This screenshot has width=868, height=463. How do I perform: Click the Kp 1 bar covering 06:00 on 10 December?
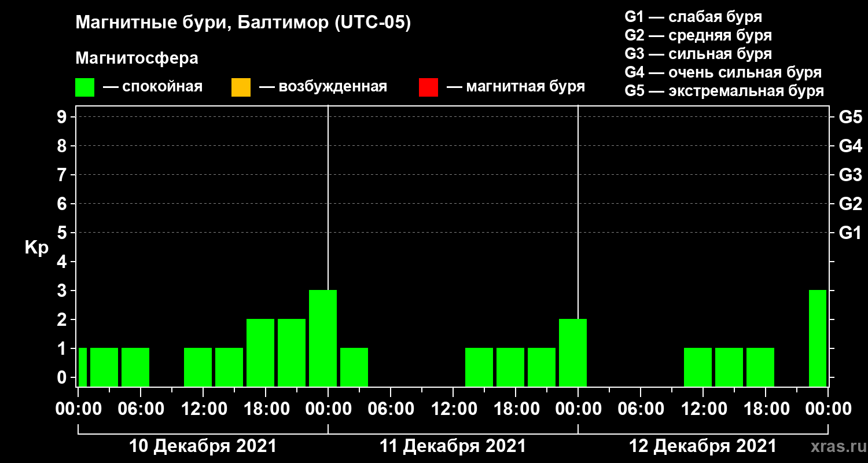coord(135,367)
